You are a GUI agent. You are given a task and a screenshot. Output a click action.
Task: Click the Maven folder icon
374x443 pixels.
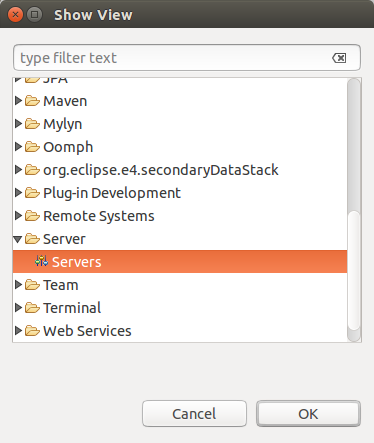32,101
